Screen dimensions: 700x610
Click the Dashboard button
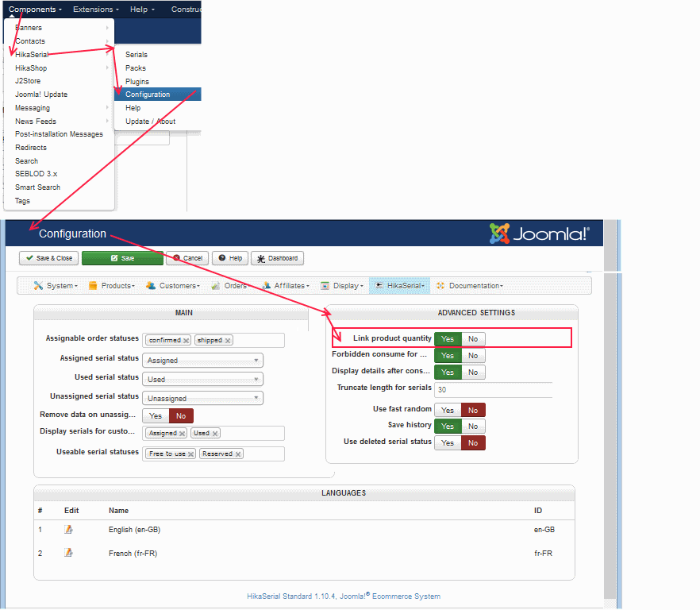click(277, 258)
